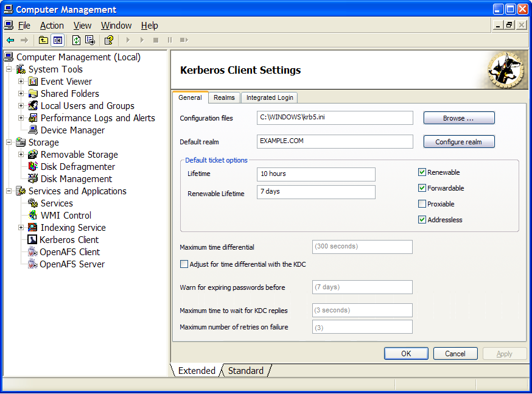Click the Local Users and Groups icon

(33, 105)
